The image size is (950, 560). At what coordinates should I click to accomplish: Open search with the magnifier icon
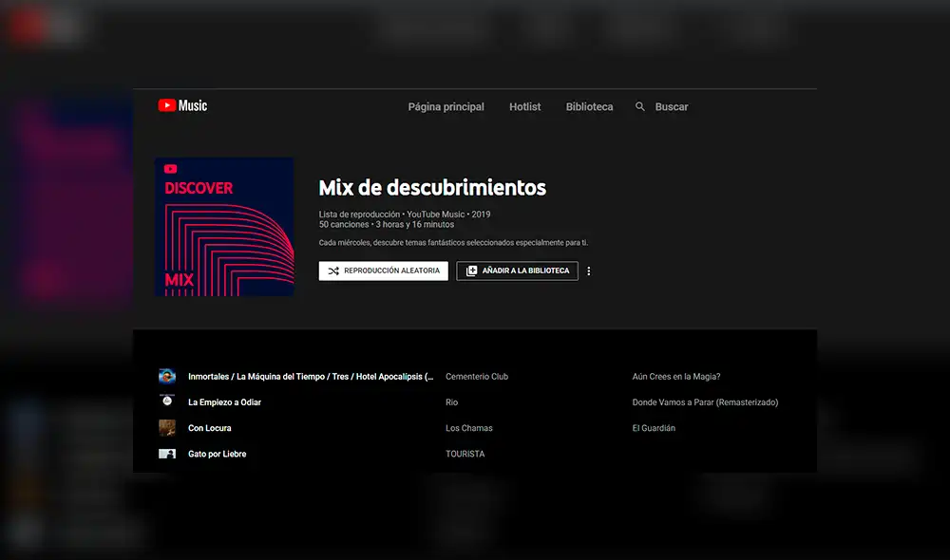(640, 106)
